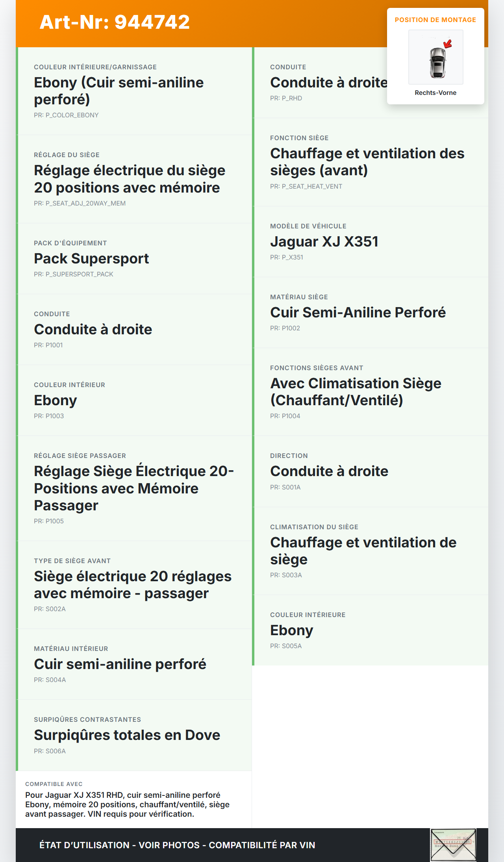This screenshot has height=862, width=504.
Task: Click PR code P_SUPERSPORT_PACK
Action: (x=73, y=274)
